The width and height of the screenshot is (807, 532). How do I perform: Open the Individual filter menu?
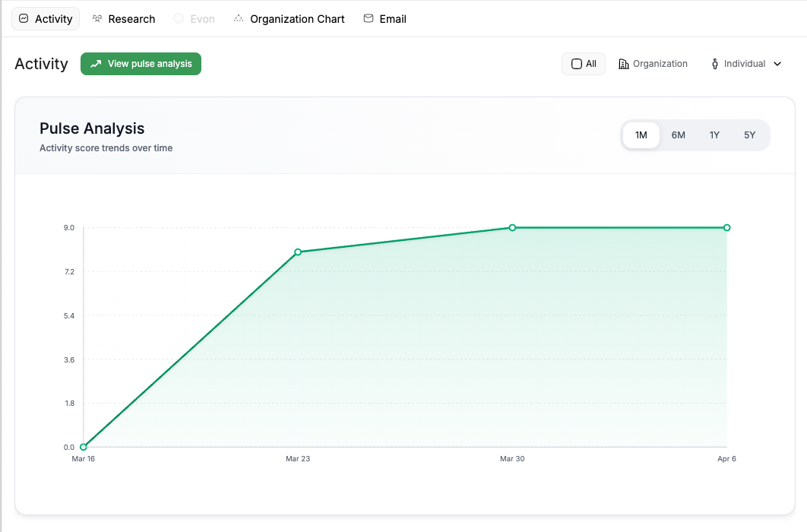tap(746, 64)
